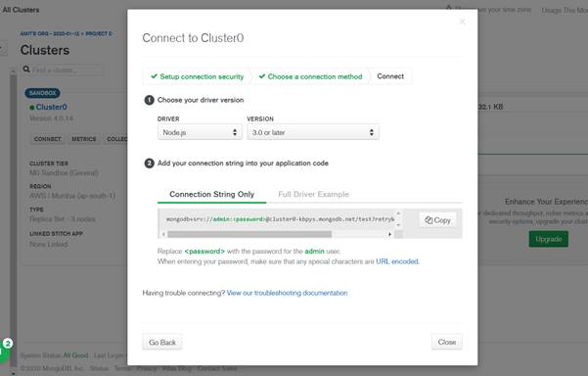Viewport: 588px width, 376px height.
Task: Click the admin user name in the hint text
Action: click(x=314, y=251)
